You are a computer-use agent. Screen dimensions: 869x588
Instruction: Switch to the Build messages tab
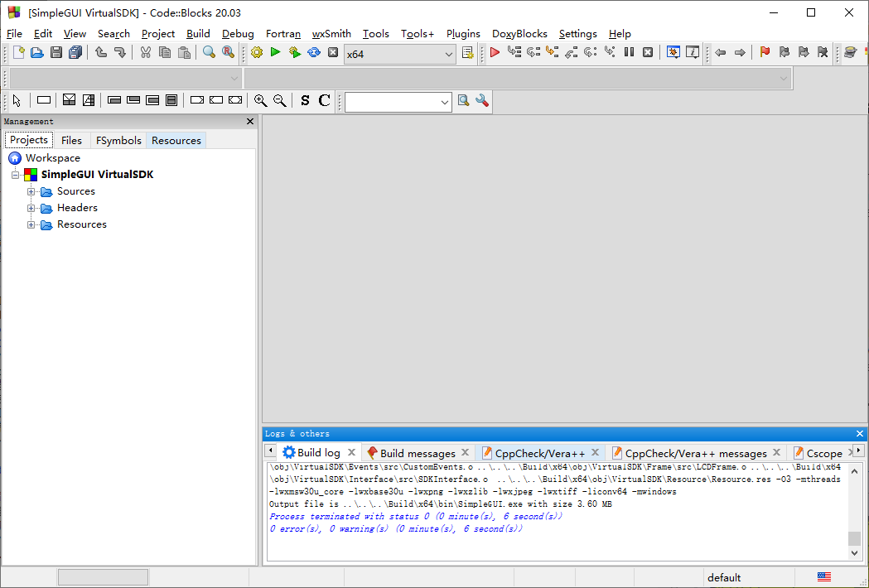click(418, 453)
